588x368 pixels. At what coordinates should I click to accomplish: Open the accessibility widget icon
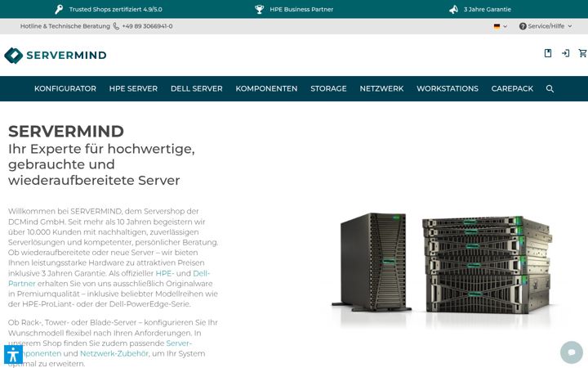coord(13,355)
